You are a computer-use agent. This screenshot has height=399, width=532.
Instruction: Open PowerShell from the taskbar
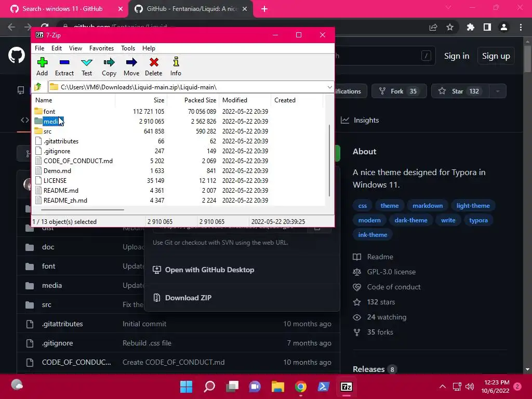click(323, 387)
